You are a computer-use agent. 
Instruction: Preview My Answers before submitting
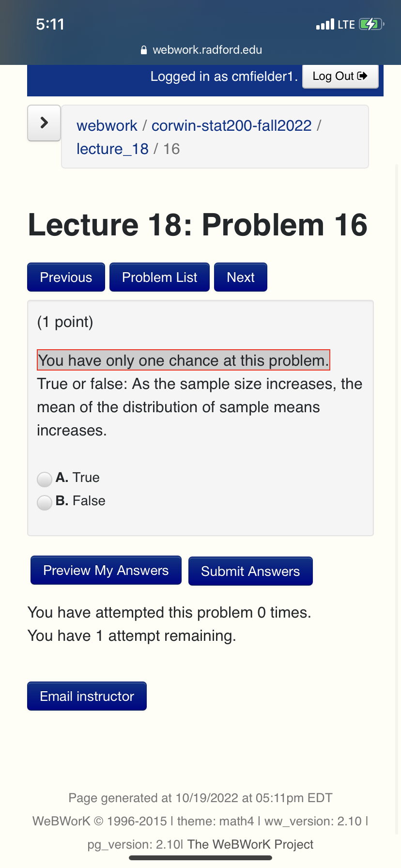click(106, 570)
